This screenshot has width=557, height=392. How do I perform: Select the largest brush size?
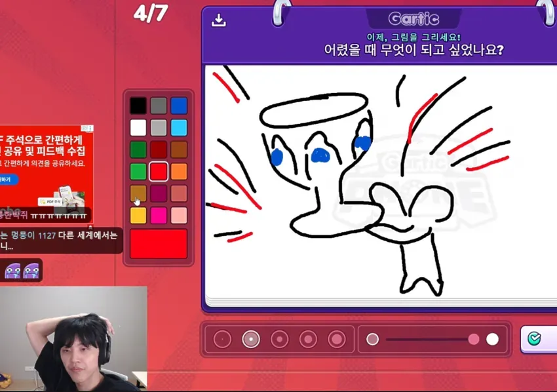coord(337,339)
